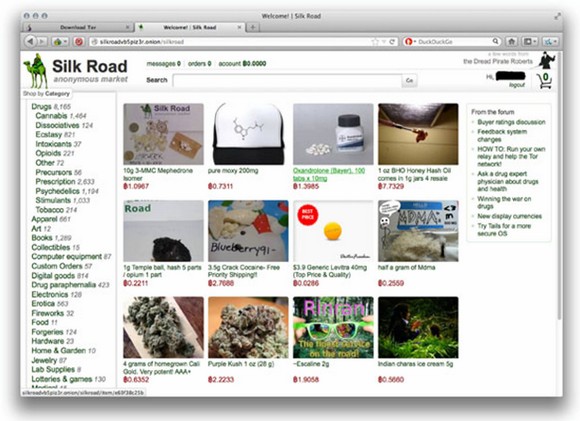Open the Cannabis category
This screenshot has width=580, height=421.
[51, 116]
